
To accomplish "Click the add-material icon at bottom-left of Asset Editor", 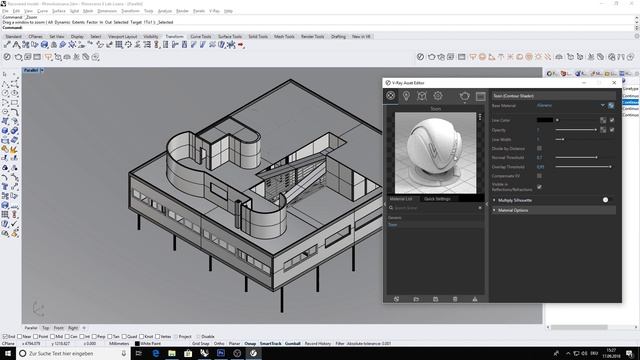I will (x=396, y=299).
